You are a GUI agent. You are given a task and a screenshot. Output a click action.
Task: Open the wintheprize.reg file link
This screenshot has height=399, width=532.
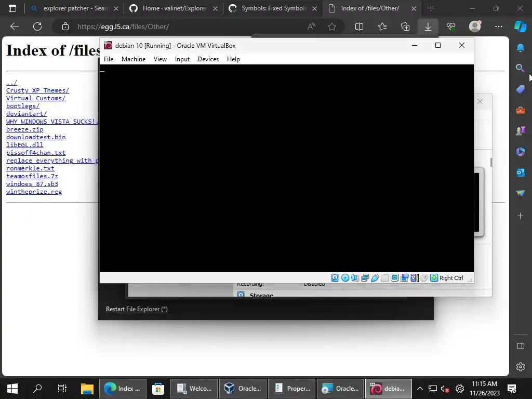[x=34, y=192]
